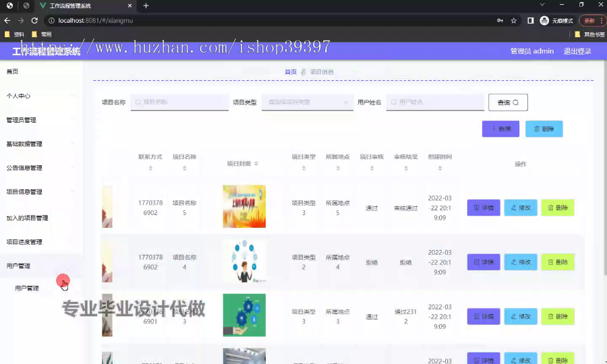This screenshot has width=607, height=364.
Task: Go back with browser back arrow
Action: click(7, 20)
